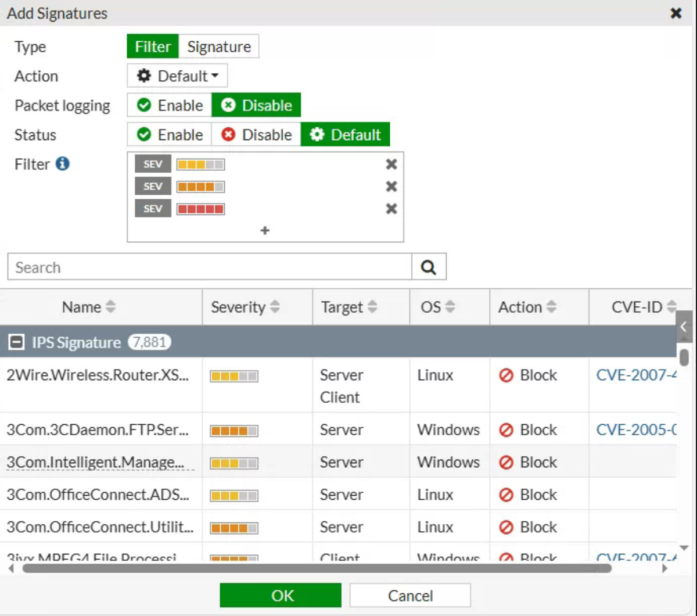Set Status to Disable
Viewport: 697px width, 616px height.
(256, 135)
